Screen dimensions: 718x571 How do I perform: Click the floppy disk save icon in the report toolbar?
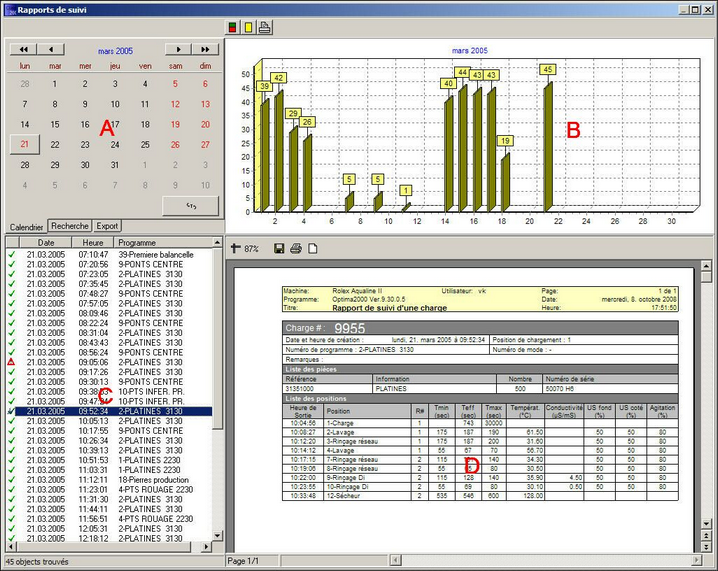[278, 249]
